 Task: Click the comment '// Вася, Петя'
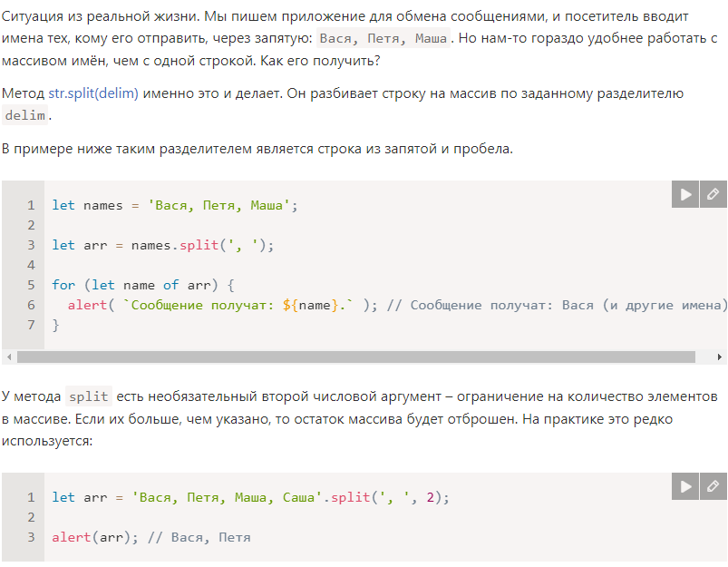[199, 537]
